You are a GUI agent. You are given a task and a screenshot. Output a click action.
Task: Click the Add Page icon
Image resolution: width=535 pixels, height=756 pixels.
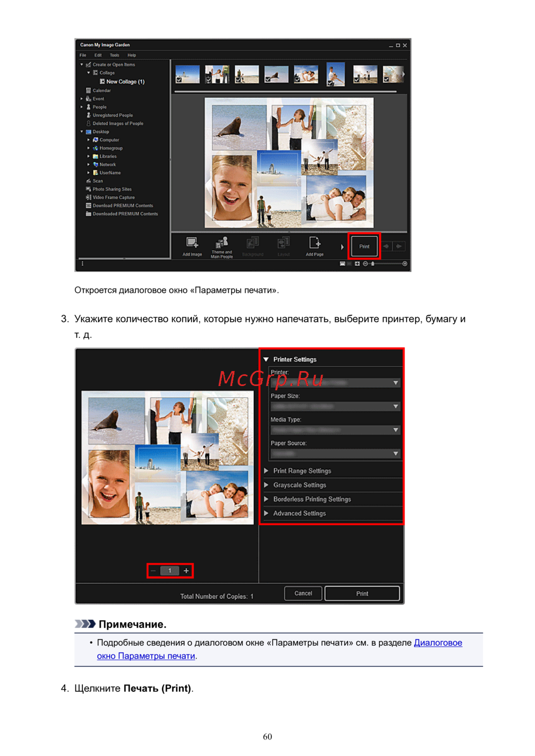315,244
